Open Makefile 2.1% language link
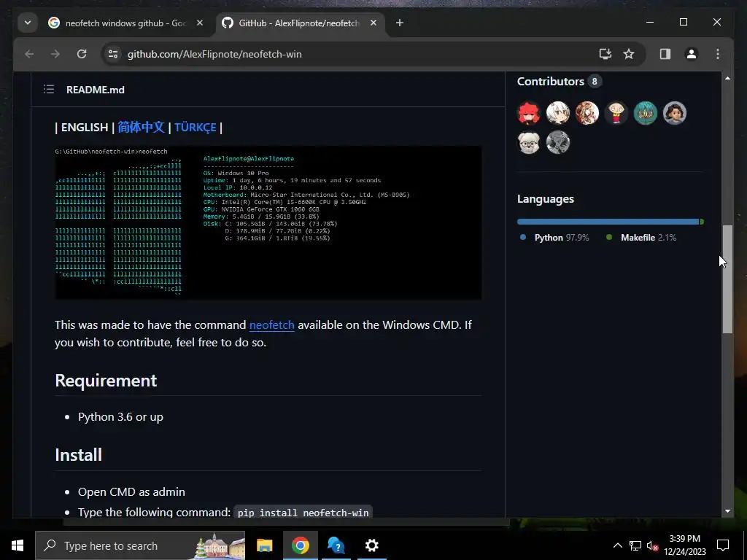 [641, 238]
